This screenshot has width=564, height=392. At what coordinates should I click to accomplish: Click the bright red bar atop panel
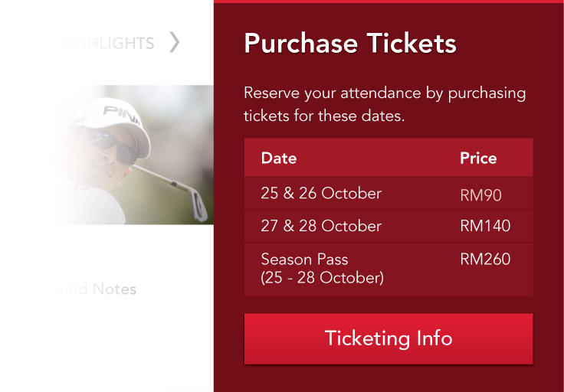[x=389, y=2]
